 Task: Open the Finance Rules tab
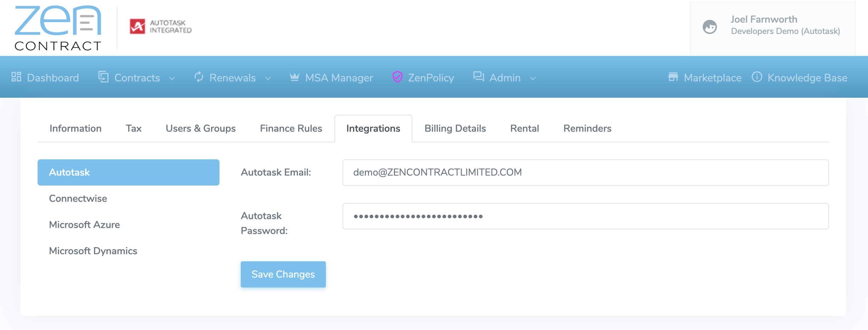pos(291,128)
